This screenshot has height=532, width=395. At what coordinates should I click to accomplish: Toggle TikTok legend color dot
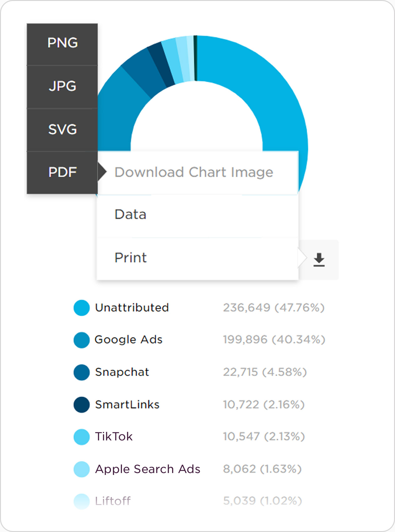coord(82,437)
